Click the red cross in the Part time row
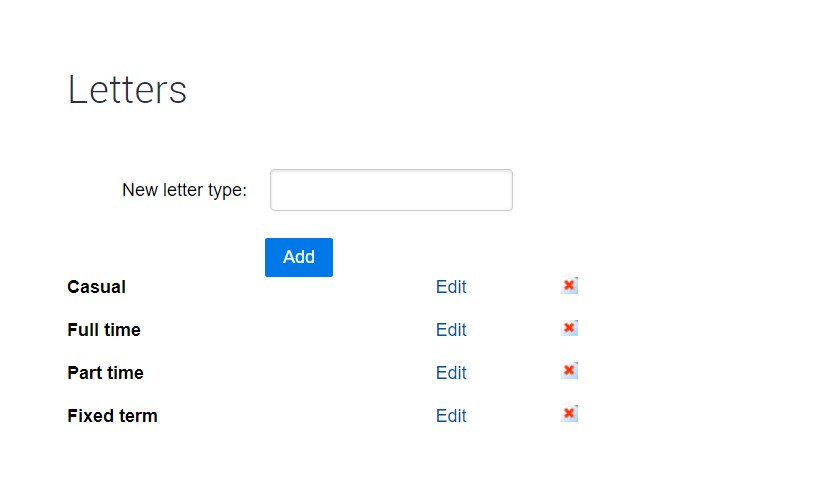This screenshot has width=820, height=486. click(x=569, y=371)
